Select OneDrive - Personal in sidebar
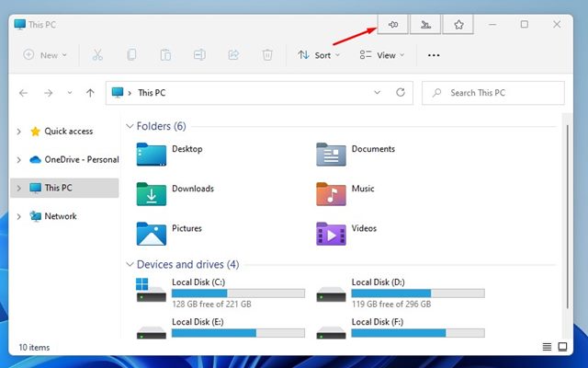The height and width of the screenshot is (368, 588). tap(64, 159)
